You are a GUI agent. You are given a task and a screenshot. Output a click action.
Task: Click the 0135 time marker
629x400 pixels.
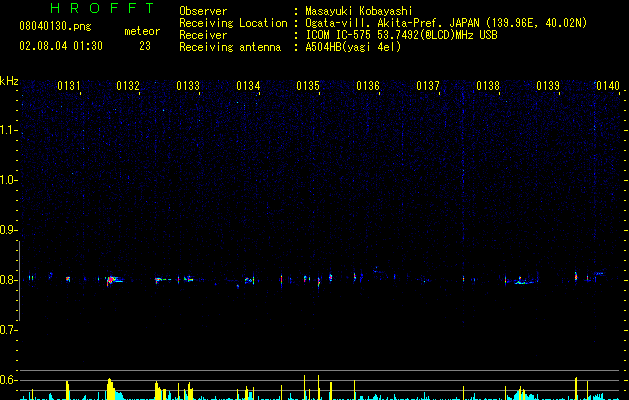[308, 86]
